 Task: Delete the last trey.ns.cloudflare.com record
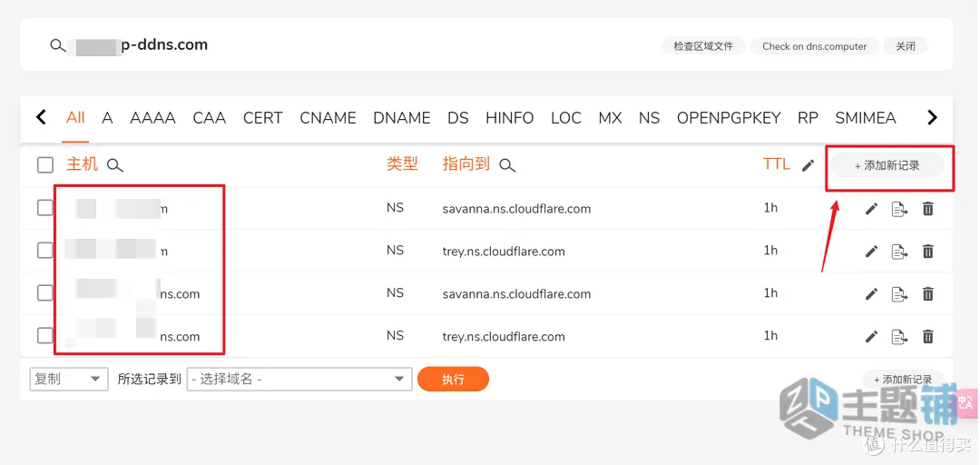928,337
